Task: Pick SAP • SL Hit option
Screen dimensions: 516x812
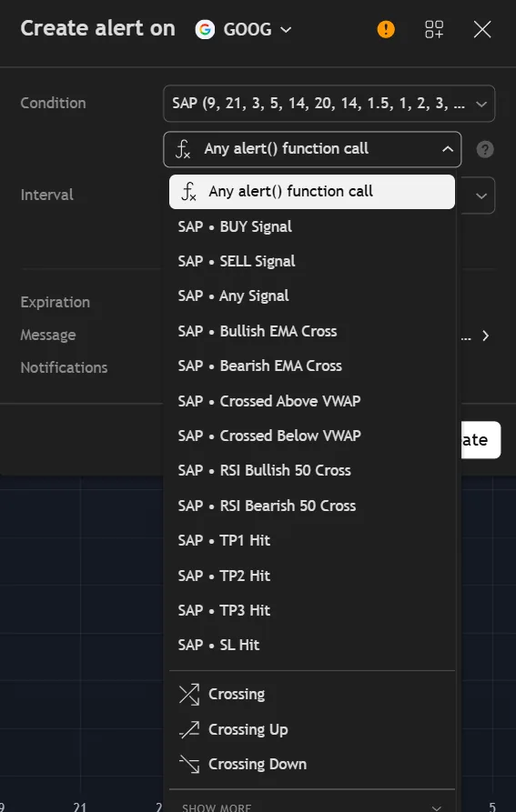Action: click(312, 646)
